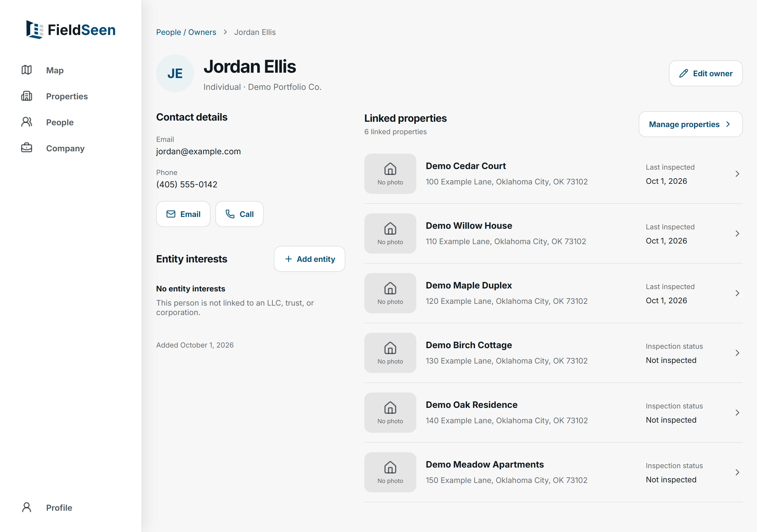
Task: Click the Manage properties button
Action: [x=690, y=124]
